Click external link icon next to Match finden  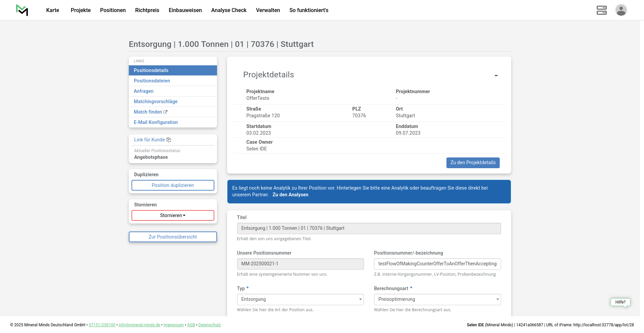[x=165, y=112]
